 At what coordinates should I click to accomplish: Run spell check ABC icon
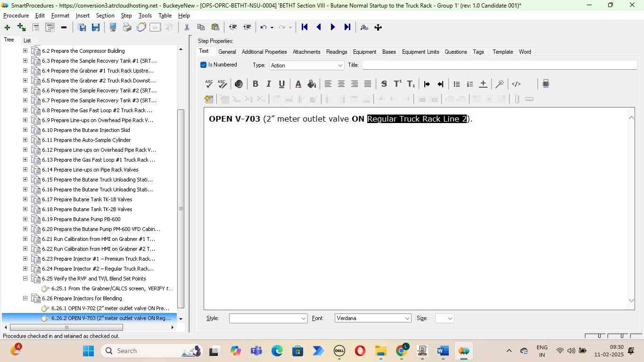209,84
